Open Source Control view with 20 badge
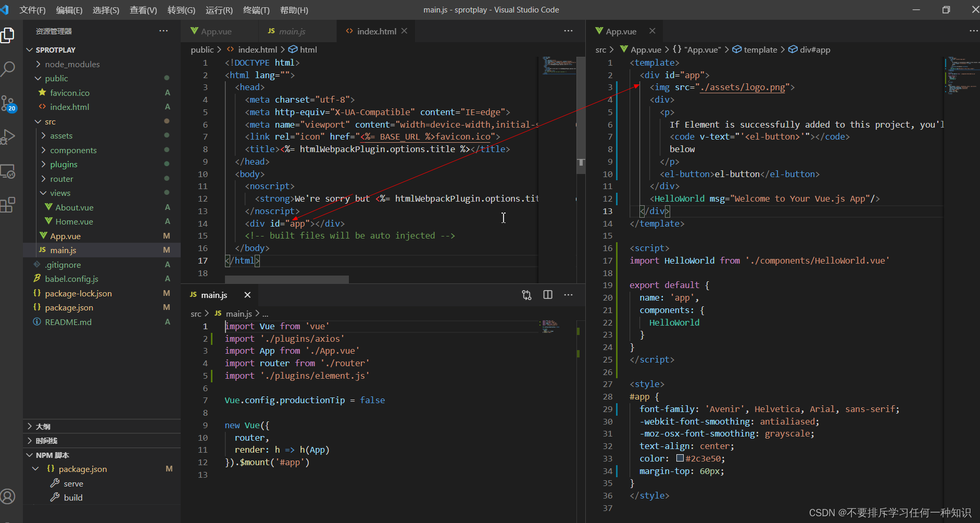 tap(8, 104)
